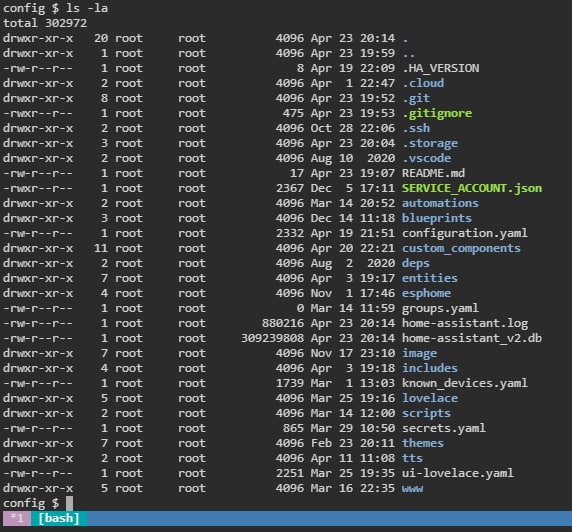Click ui-lovelace.yaml file name
Viewport: 572px width, 532px height.
click(x=458, y=473)
